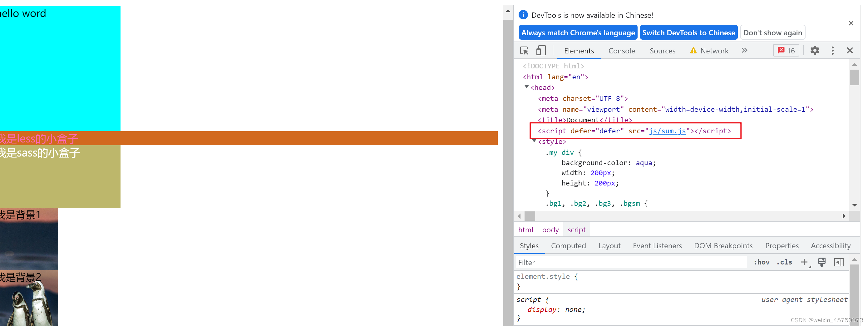
Task: Open the Computed tab
Action: pyautogui.click(x=569, y=245)
